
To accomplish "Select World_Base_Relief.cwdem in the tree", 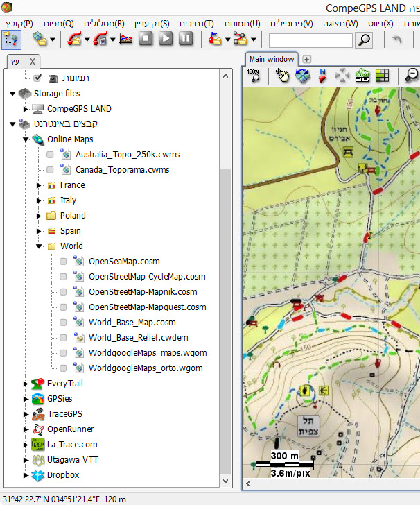I will (139, 338).
